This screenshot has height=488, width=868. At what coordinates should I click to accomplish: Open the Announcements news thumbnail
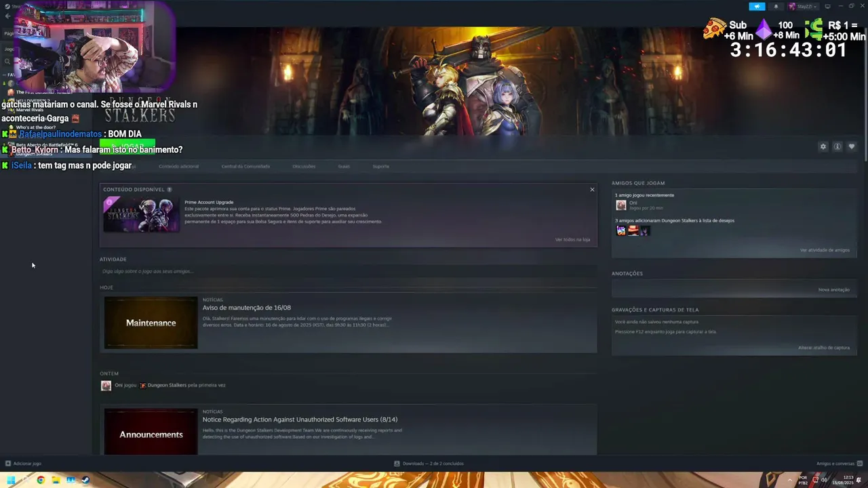click(151, 432)
